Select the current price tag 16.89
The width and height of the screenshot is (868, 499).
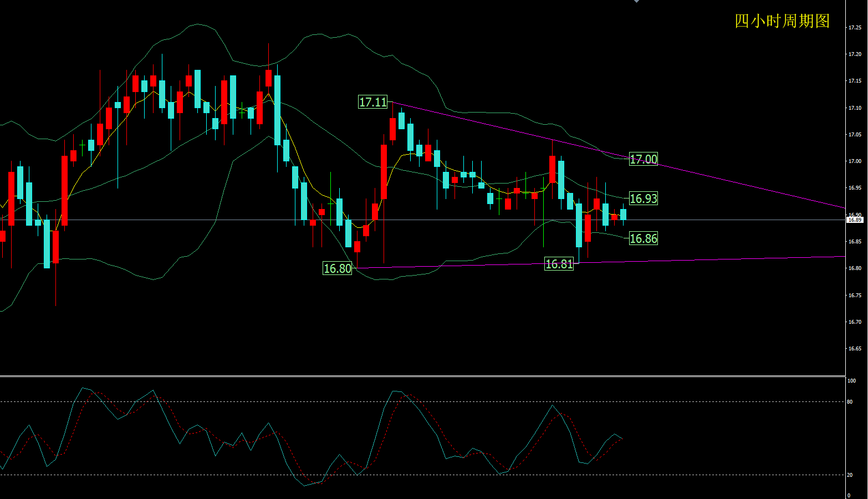click(855, 220)
